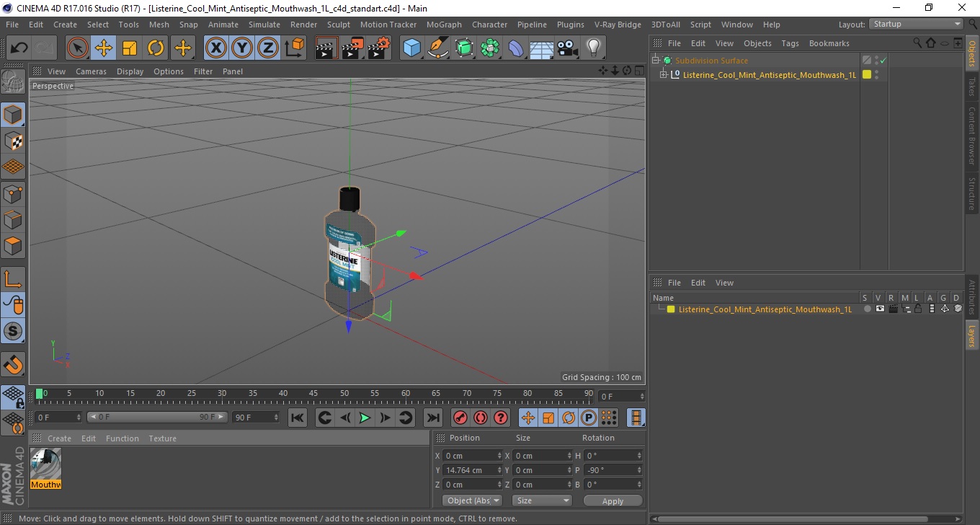Open the spline Pen tool
The width and height of the screenshot is (980, 525).
click(438, 48)
